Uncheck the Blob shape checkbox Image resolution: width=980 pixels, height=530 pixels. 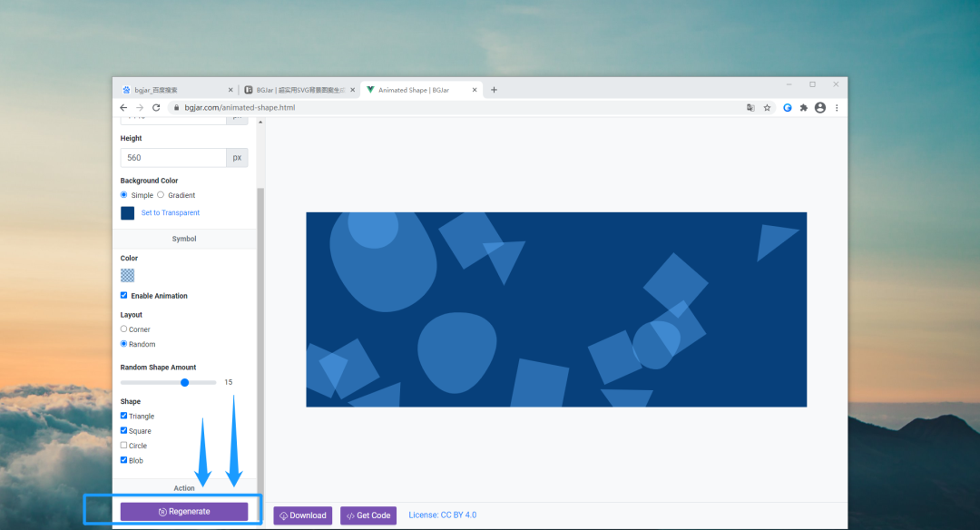124,460
